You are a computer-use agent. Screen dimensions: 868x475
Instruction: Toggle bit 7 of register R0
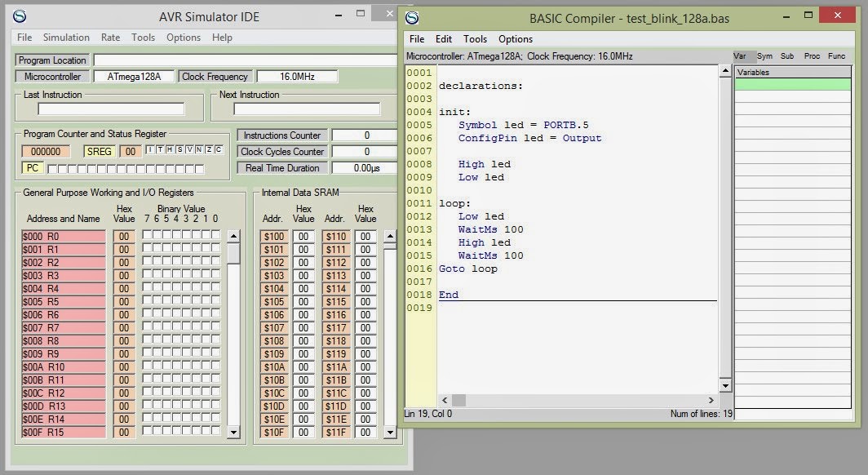click(147, 235)
